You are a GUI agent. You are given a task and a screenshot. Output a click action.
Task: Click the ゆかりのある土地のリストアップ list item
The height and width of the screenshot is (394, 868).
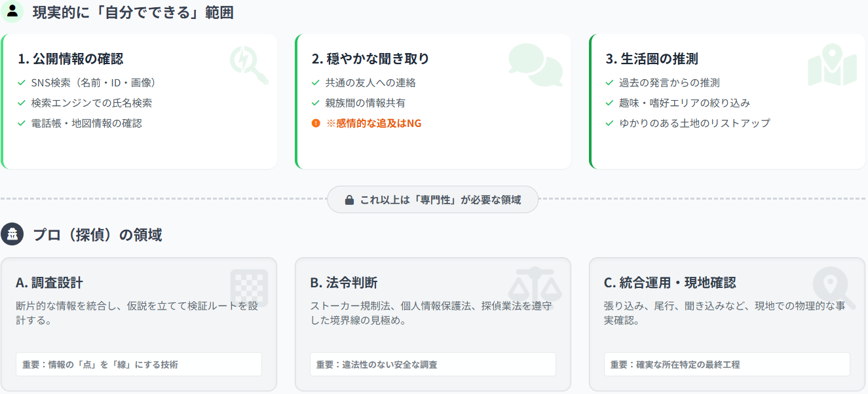pos(694,123)
